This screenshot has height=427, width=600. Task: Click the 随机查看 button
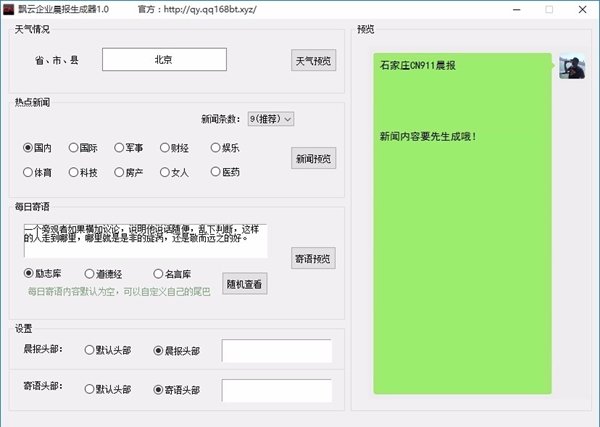pyautogui.click(x=245, y=284)
